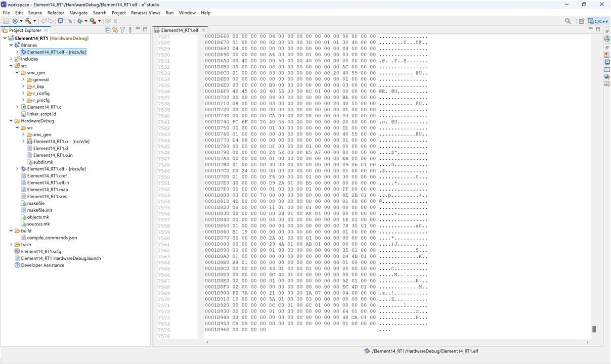
Task: Collapse the Element14_RT1 project node
Action: (5, 38)
